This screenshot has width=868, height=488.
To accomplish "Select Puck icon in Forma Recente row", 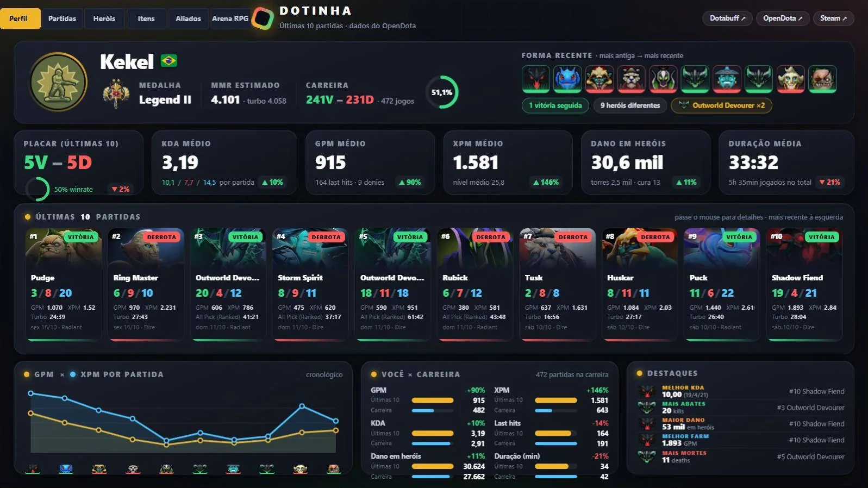I will (x=567, y=79).
